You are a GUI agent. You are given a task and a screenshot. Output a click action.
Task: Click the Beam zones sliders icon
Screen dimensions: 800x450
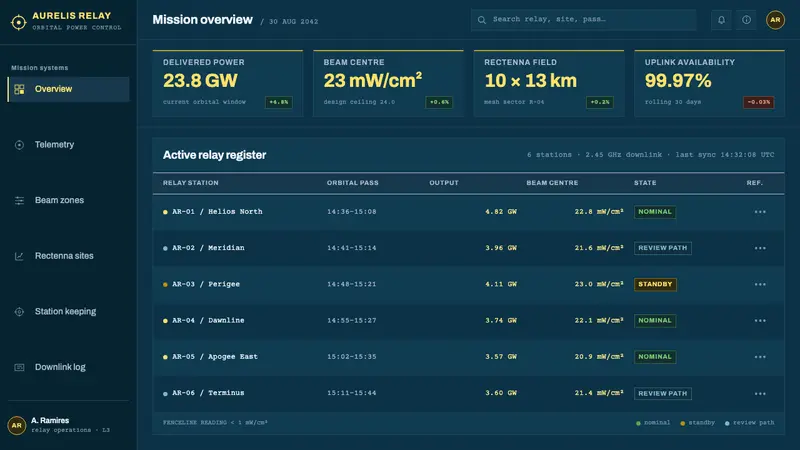tap(19, 201)
